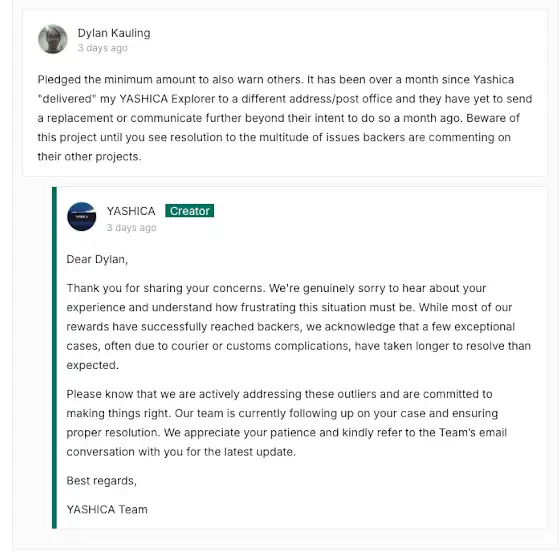Open Dylan Kauling's profile avatar

[53, 39]
